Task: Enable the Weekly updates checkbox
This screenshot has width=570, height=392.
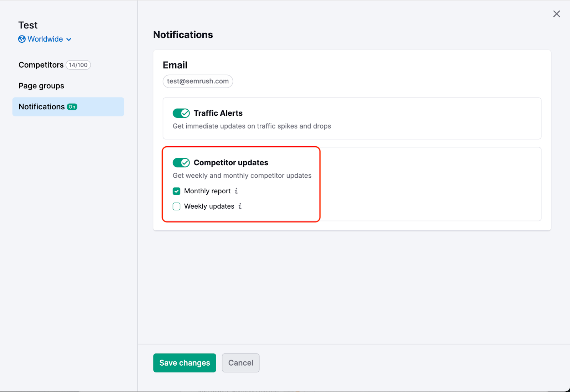Action: point(176,207)
